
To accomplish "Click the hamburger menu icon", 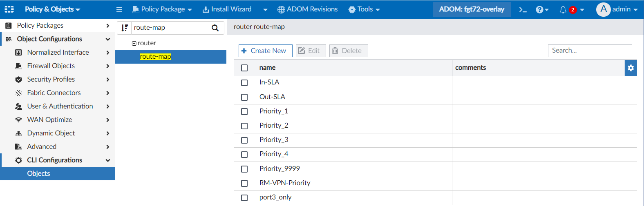I will coord(119,9).
